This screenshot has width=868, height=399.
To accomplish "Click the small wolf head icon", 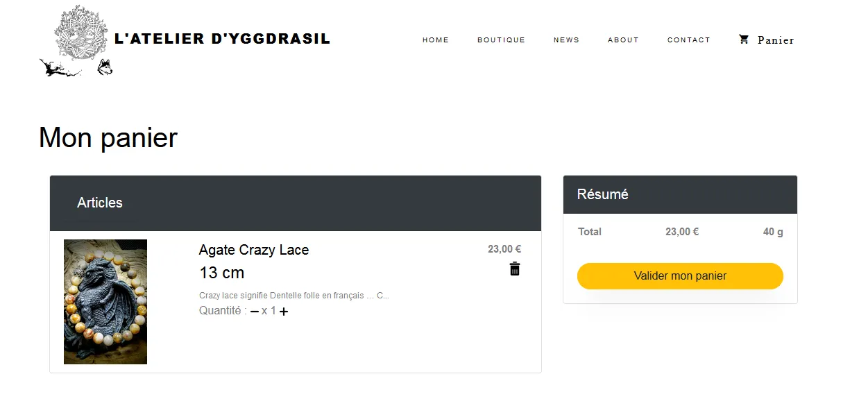I will 105,67.
